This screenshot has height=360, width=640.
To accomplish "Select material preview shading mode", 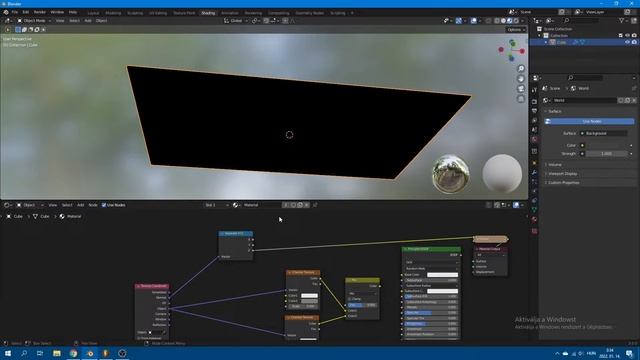I will 509,20.
